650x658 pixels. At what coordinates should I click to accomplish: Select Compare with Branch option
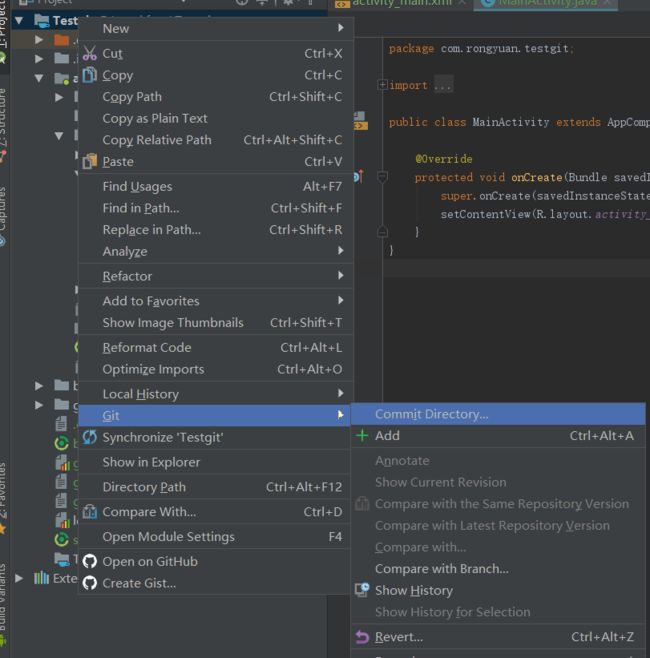498,569
